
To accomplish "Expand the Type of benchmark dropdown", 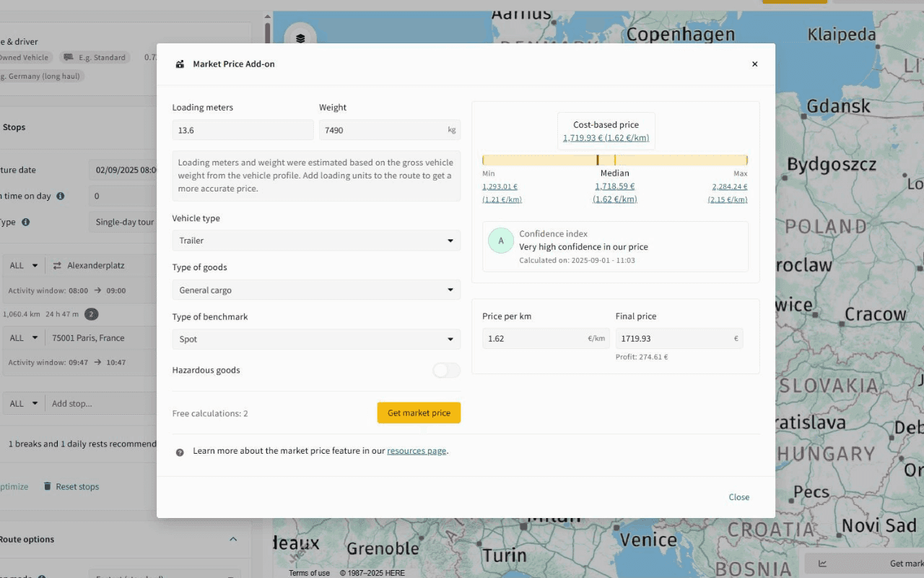I will (315, 340).
